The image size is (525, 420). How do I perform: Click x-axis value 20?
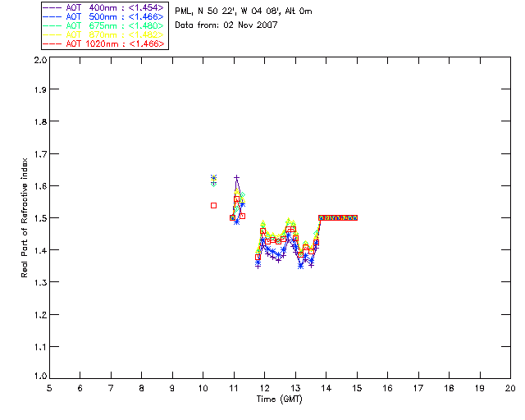pyautogui.click(x=510, y=388)
